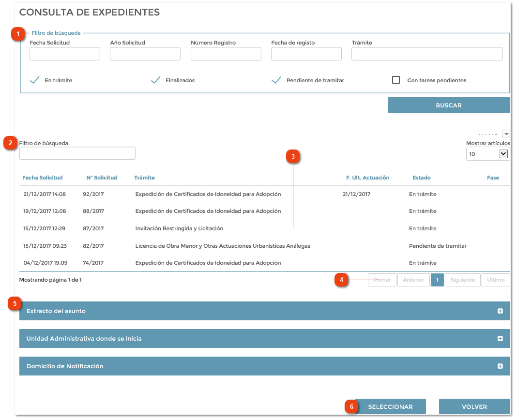Uncheck the En trámite checkbox

tap(34, 80)
